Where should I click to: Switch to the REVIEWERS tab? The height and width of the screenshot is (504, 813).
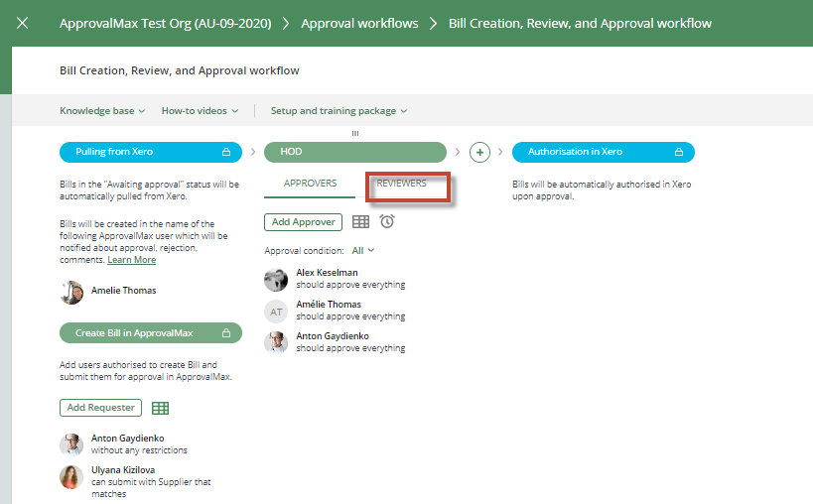click(x=401, y=184)
